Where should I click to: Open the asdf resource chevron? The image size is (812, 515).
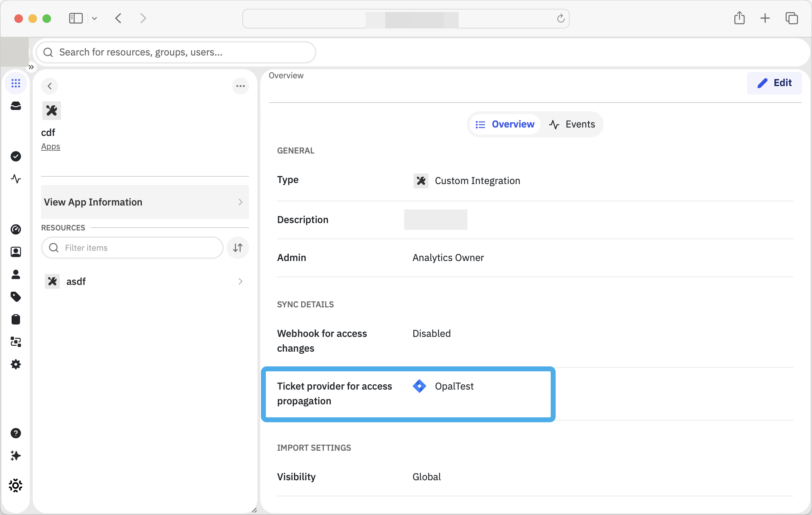pyautogui.click(x=241, y=281)
